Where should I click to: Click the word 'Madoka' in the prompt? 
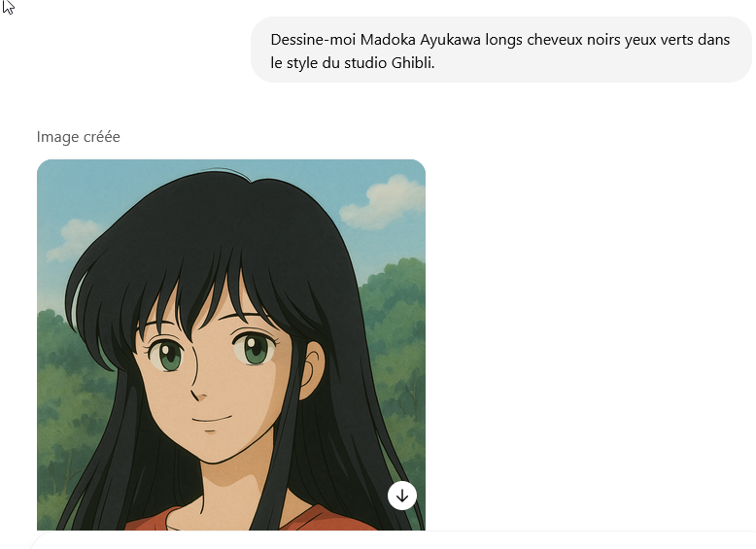coord(388,40)
